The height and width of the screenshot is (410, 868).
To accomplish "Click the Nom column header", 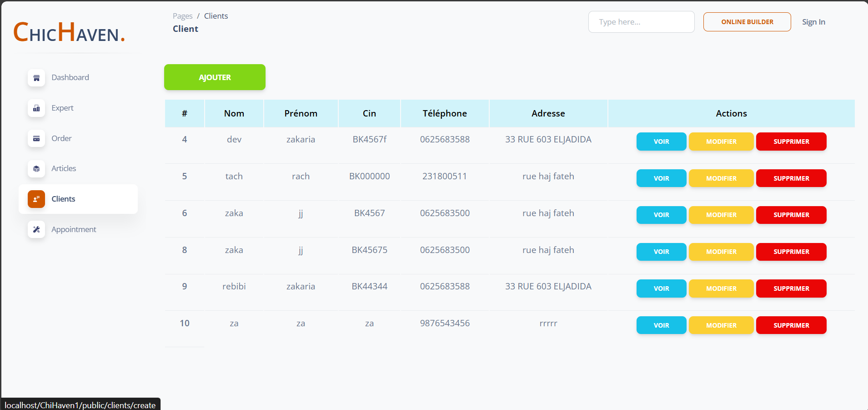I will [234, 113].
